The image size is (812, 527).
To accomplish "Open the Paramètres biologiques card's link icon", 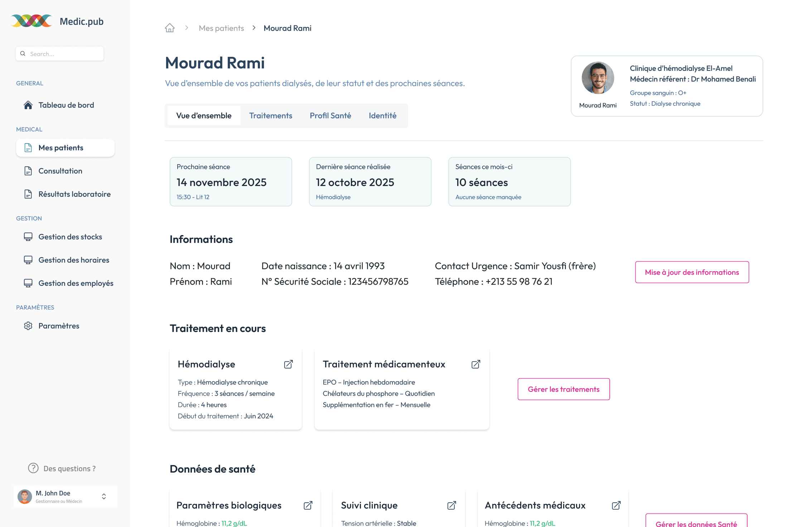I will coord(308,505).
